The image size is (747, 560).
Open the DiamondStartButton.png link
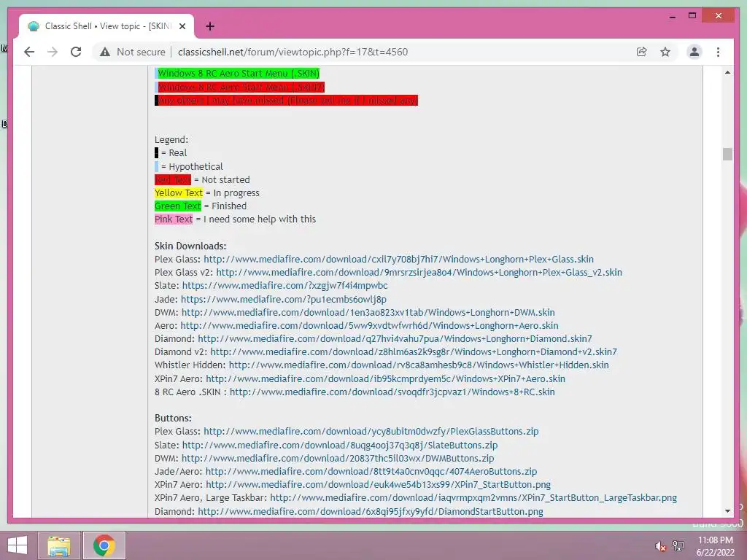371,511
